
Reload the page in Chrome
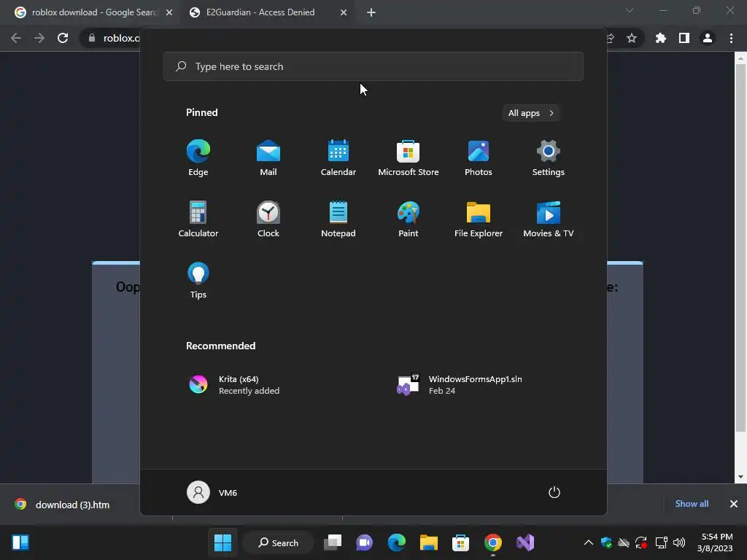[63, 38]
